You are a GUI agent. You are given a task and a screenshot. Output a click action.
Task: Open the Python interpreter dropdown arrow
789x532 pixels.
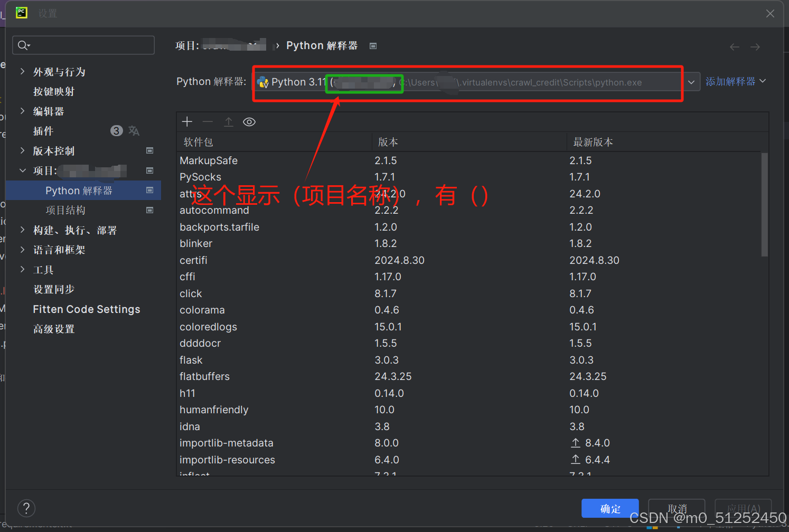[x=691, y=82]
